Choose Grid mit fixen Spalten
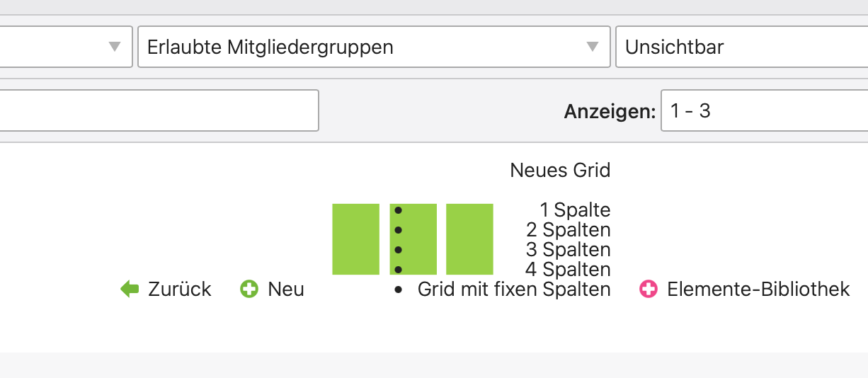This screenshot has width=868, height=378. coord(513,290)
